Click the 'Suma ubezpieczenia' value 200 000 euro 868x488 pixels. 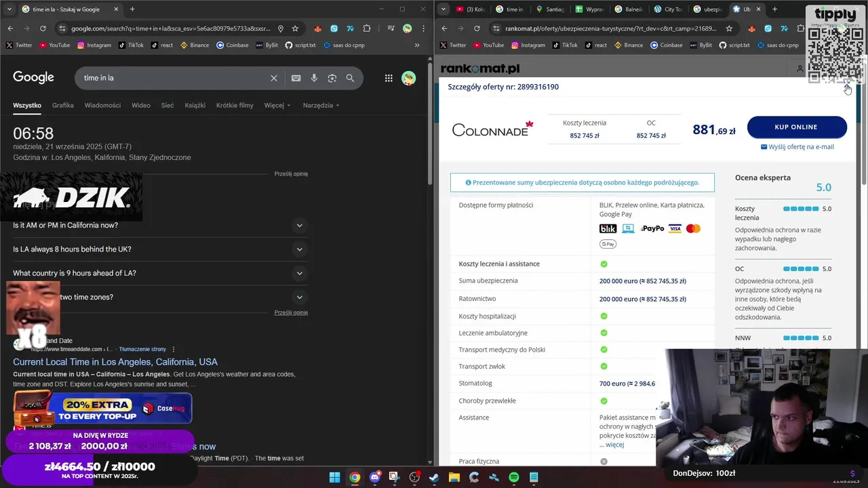click(x=643, y=281)
